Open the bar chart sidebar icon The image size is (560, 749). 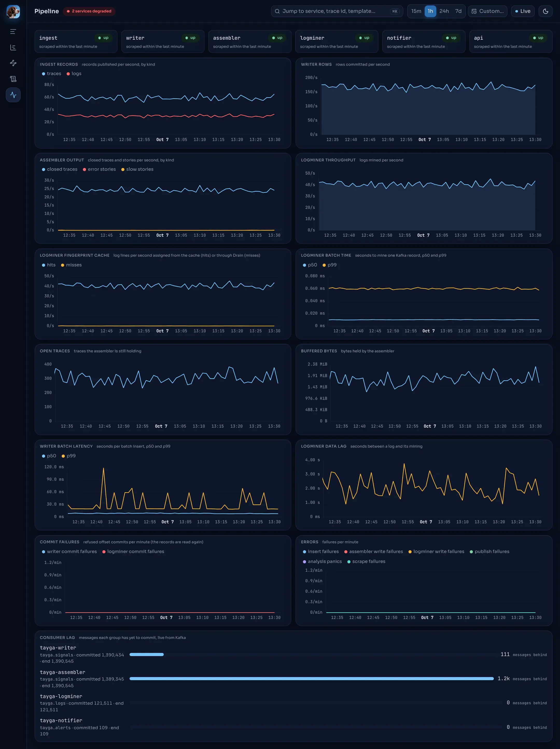[13, 47]
